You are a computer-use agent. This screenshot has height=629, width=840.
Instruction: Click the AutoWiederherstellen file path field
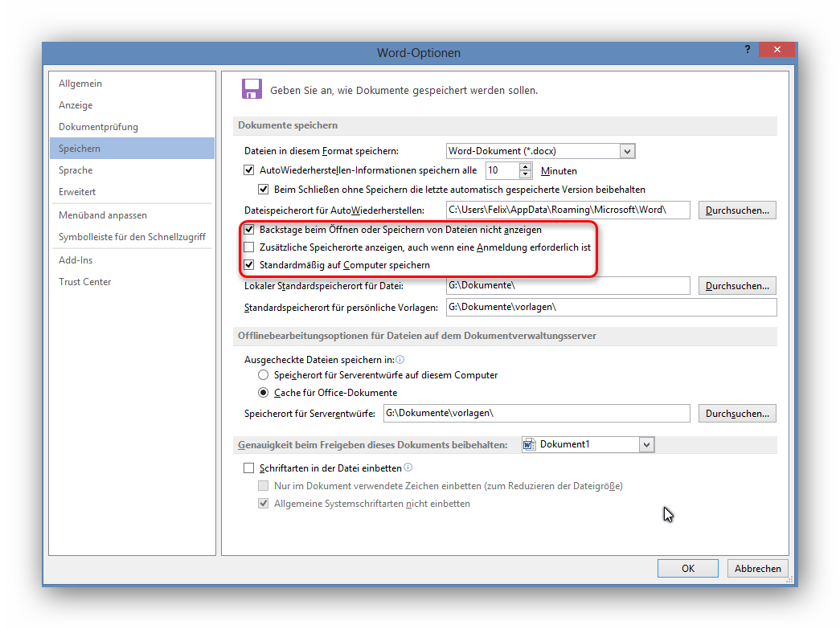(x=568, y=210)
